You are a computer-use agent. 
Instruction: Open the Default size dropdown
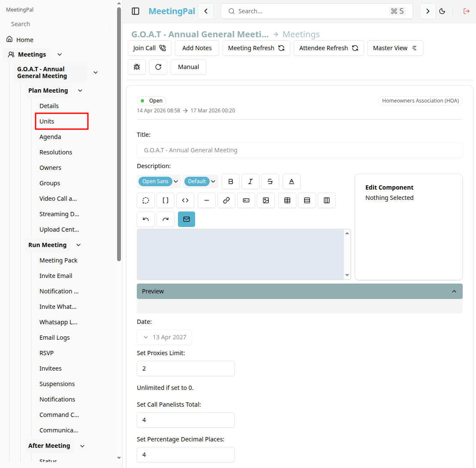[200, 181]
